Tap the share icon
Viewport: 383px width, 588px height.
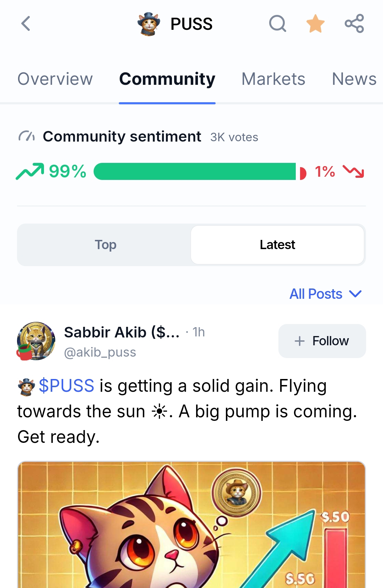(x=354, y=24)
